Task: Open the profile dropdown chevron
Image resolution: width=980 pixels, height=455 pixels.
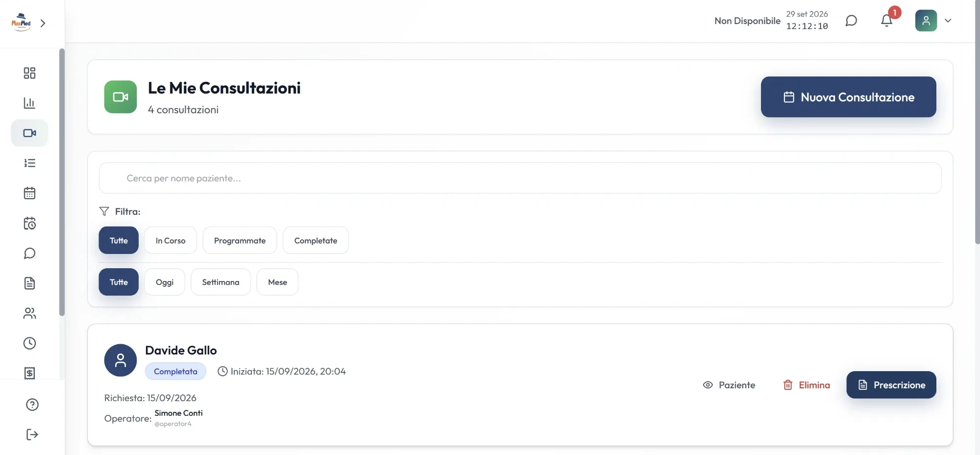Action: tap(948, 21)
